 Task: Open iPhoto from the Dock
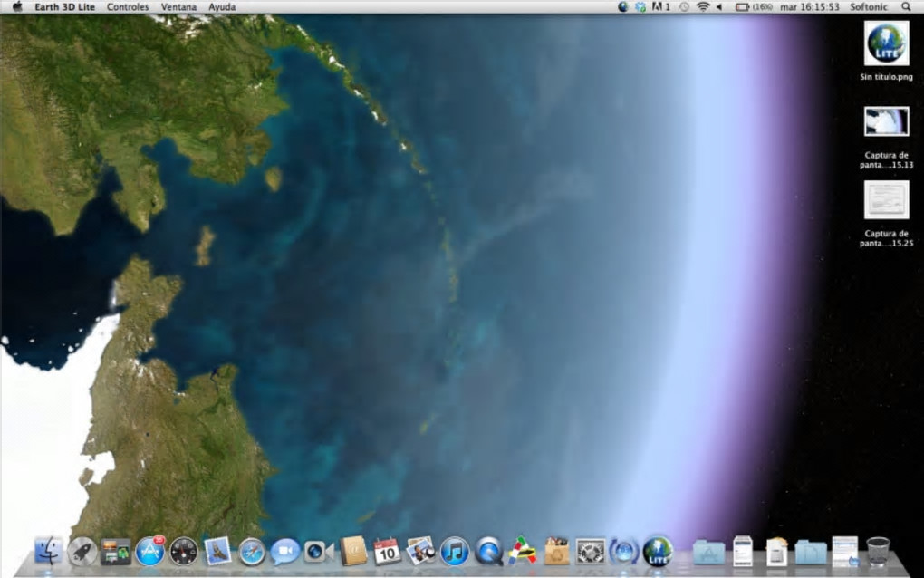coord(420,552)
